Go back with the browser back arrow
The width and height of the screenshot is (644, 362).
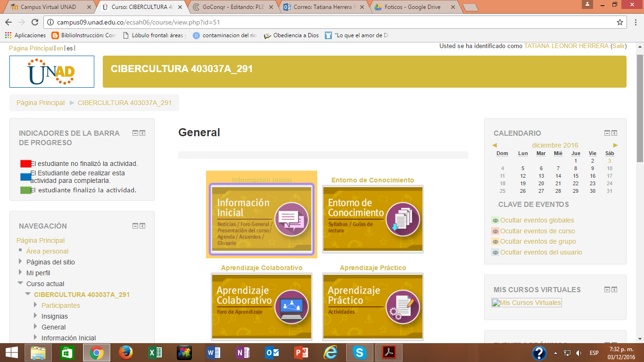[8, 22]
